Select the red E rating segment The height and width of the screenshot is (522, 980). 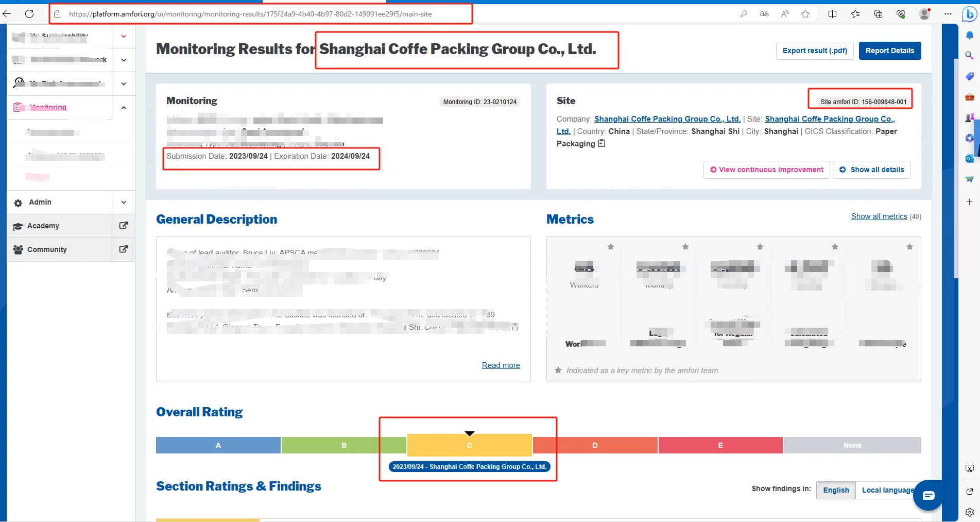[720, 445]
